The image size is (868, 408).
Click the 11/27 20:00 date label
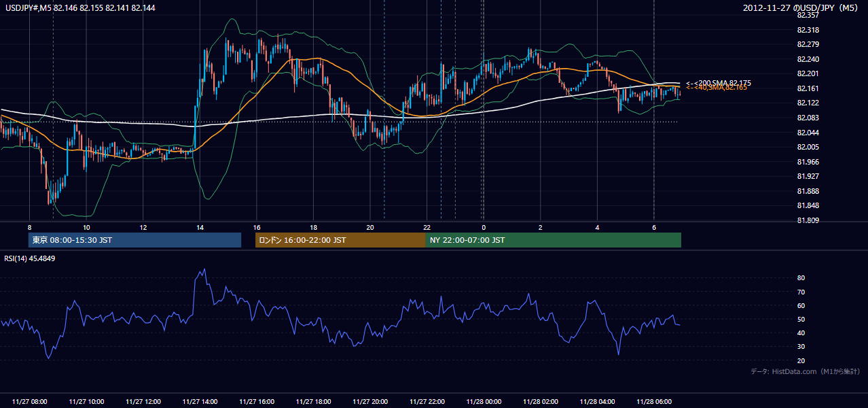(x=370, y=402)
